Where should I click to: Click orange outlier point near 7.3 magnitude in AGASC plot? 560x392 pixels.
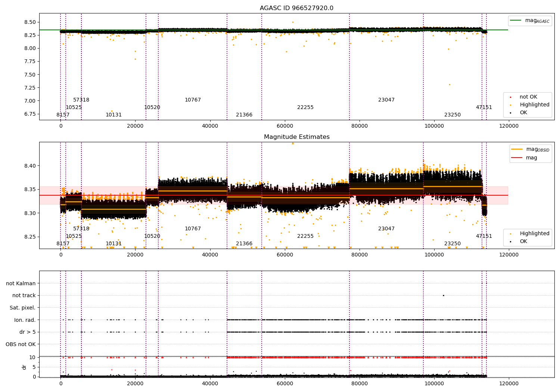449,84
